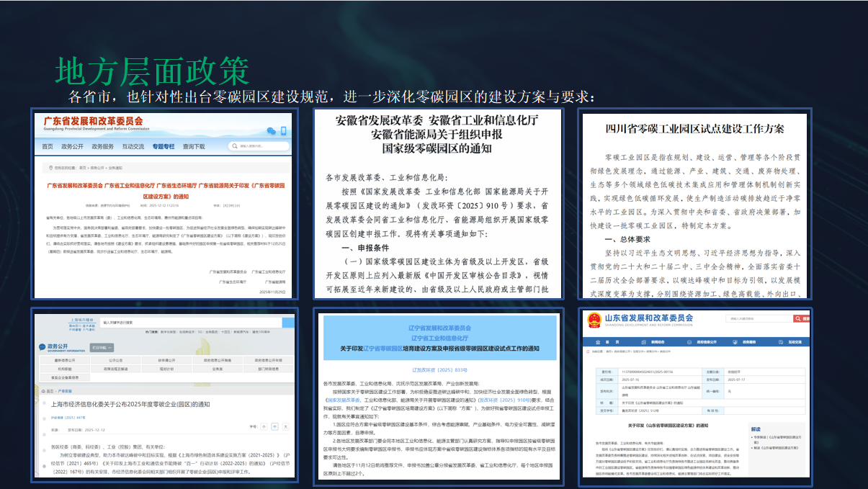Click 沪经信节〔2025〕847号 document number

(68, 418)
